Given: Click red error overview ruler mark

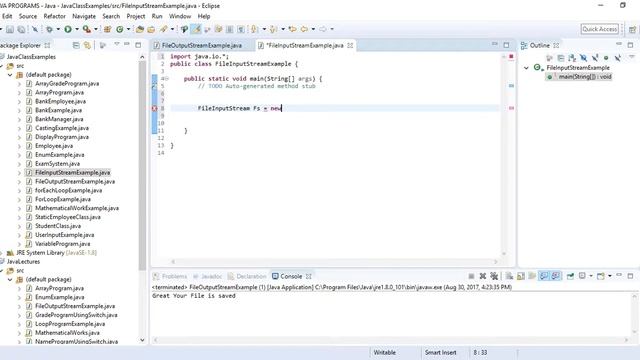Looking at the screenshot, I should tap(511, 108).
